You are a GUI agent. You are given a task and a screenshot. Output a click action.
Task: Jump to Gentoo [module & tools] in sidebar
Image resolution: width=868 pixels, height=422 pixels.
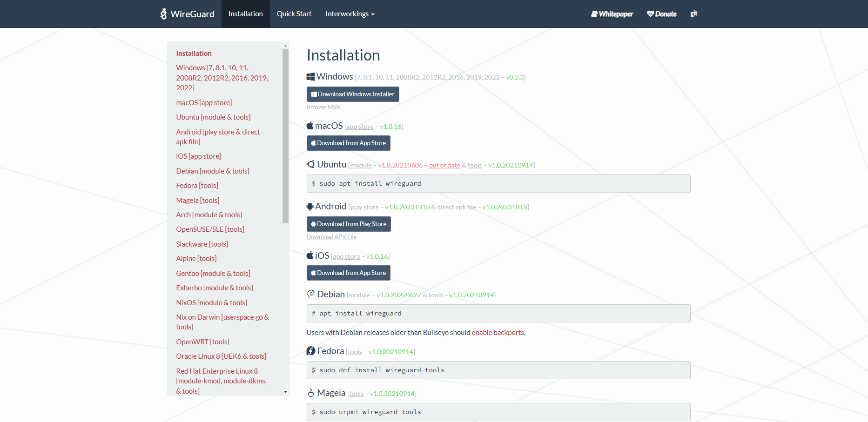[213, 274]
